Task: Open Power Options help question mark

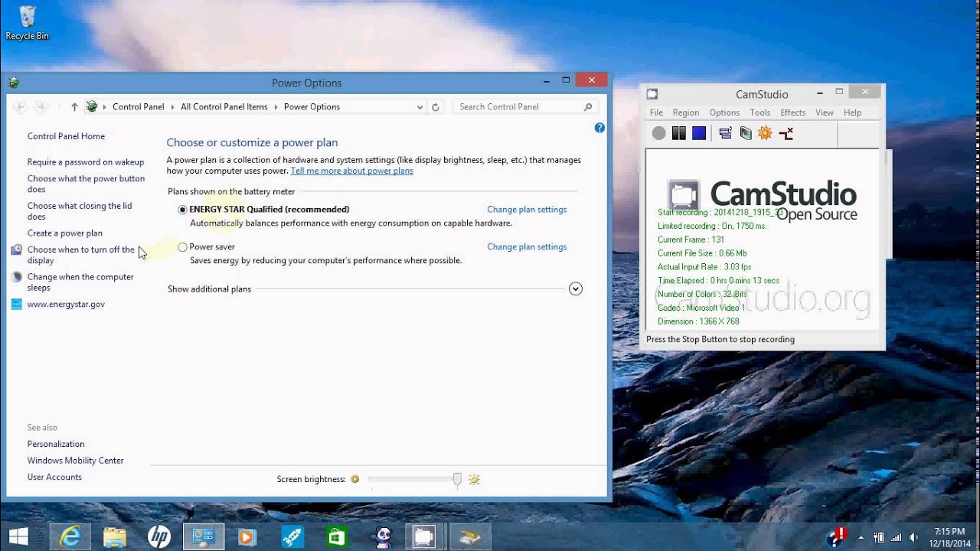Action: pyautogui.click(x=599, y=128)
